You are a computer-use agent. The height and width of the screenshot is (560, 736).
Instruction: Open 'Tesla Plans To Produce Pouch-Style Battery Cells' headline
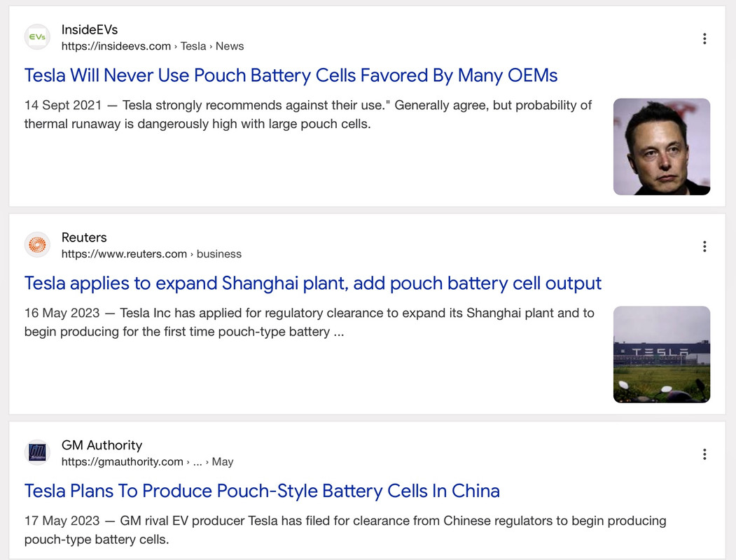coord(262,491)
